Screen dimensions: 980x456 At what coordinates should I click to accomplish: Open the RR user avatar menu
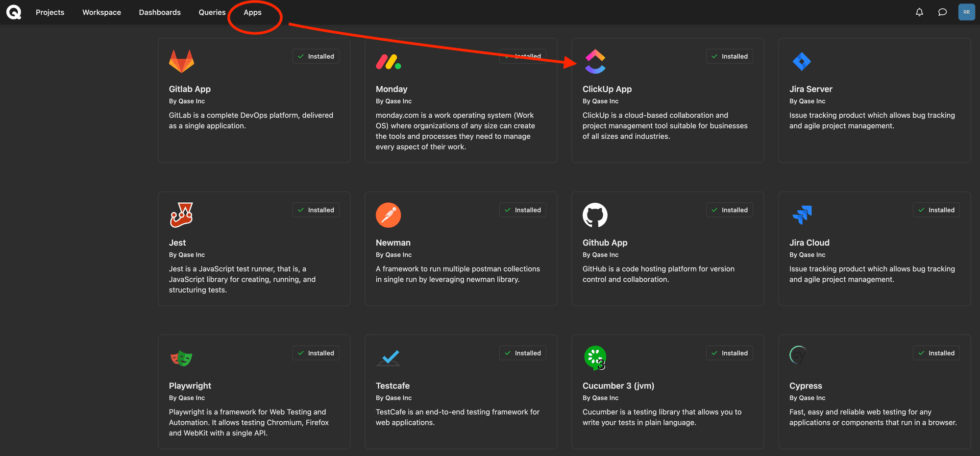(966, 12)
